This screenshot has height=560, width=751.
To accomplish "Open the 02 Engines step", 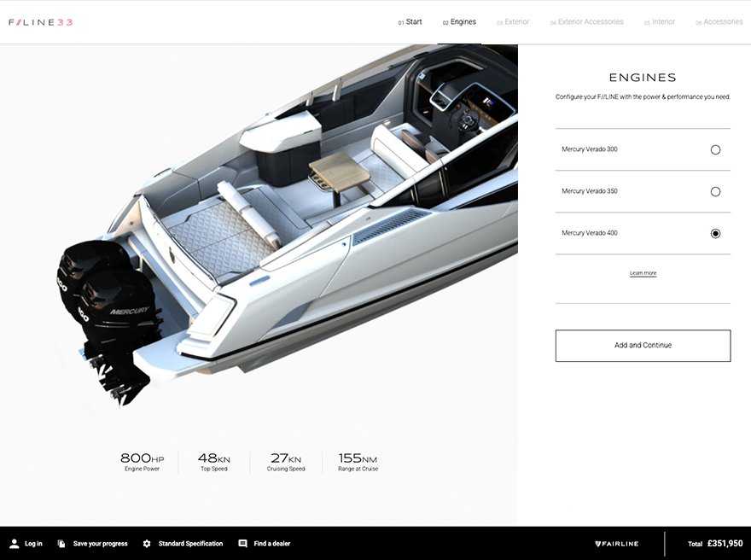I will 459,22.
